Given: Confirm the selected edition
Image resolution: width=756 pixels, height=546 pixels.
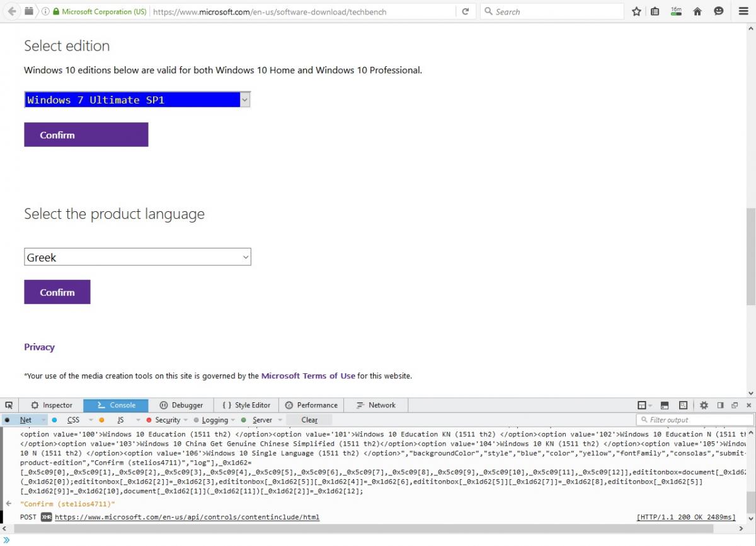Looking at the screenshot, I should point(86,135).
